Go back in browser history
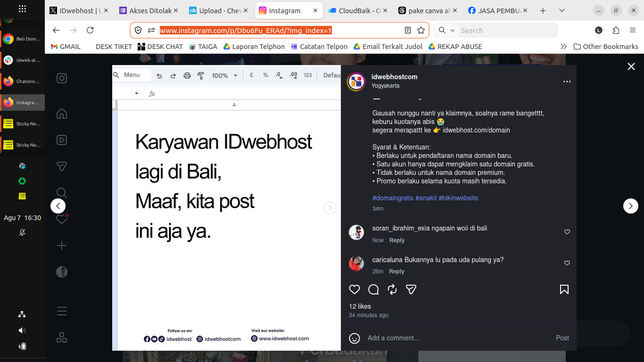This screenshot has width=644, height=362. click(56, 30)
